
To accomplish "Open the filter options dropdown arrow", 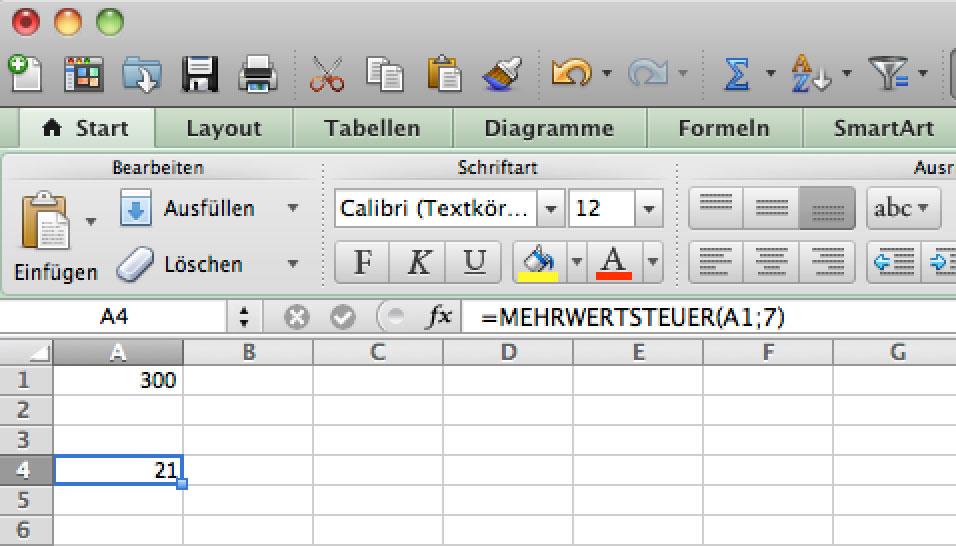I will point(923,74).
